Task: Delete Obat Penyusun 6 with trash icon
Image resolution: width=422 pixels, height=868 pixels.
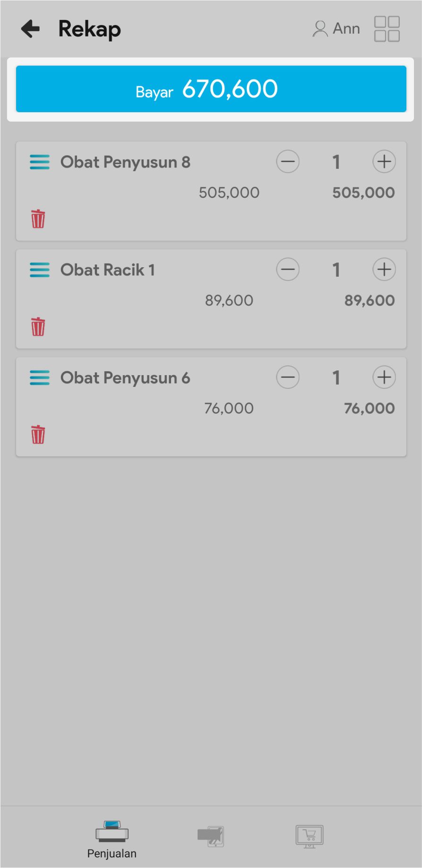Action: 38,435
